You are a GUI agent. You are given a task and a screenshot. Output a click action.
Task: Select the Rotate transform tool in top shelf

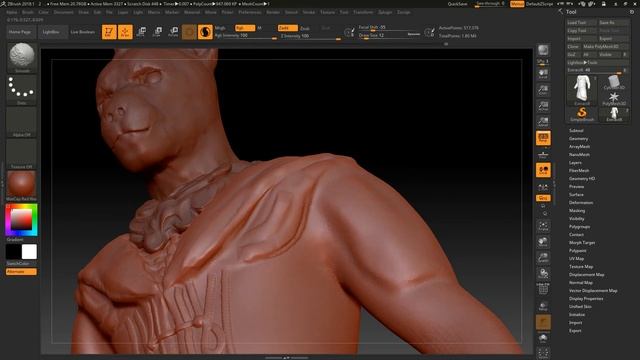tap(173, 32)
